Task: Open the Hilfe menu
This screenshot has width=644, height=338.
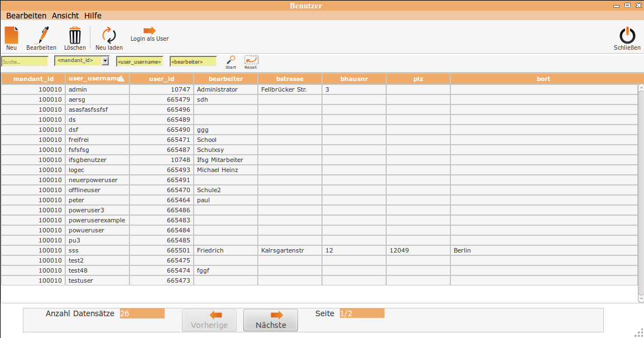Action: (x=93, y=16)
